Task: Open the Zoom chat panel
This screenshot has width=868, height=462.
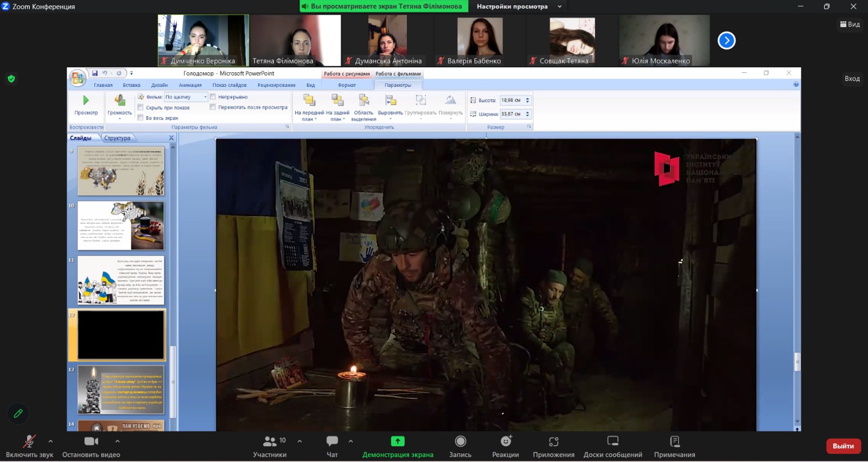Action: [332, 441]
